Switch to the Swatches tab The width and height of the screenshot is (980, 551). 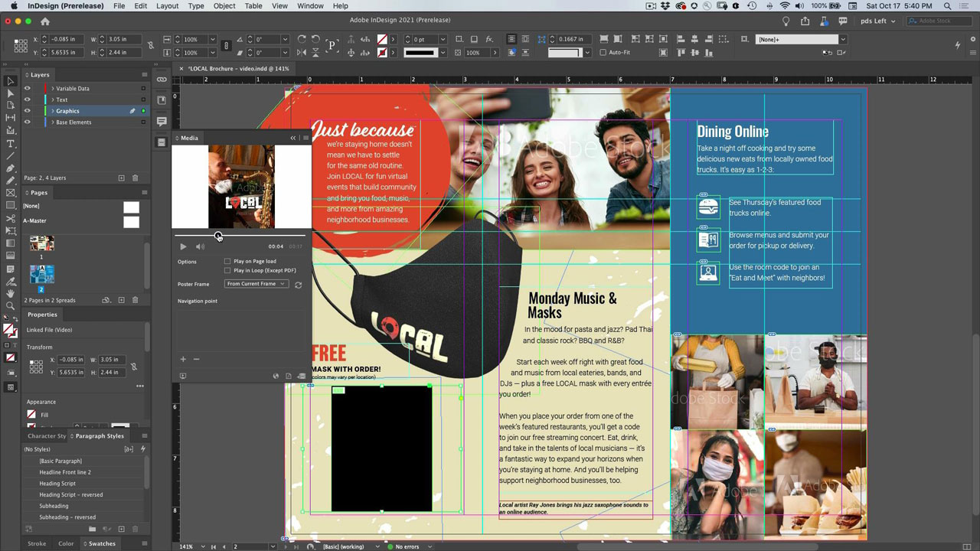[102, 543]
